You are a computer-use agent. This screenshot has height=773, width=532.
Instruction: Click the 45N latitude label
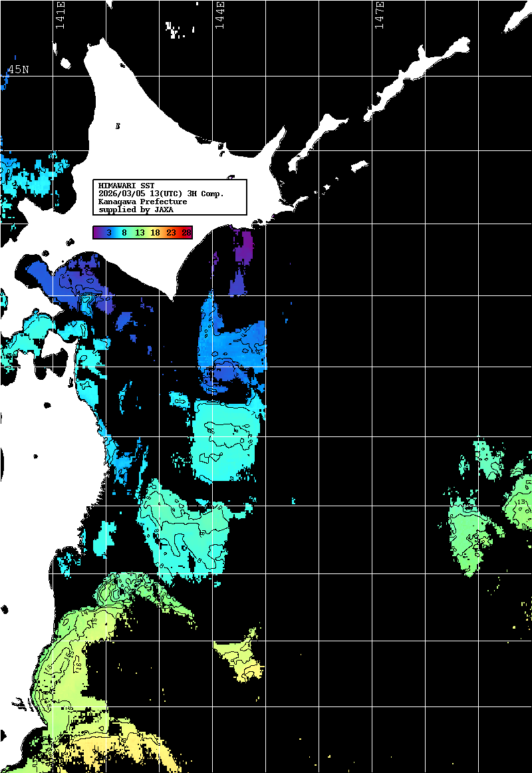[x=18, y=70]
